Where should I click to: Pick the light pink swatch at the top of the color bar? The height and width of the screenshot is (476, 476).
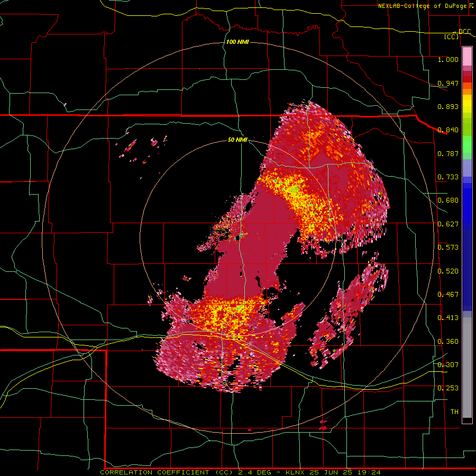(467, 57)
